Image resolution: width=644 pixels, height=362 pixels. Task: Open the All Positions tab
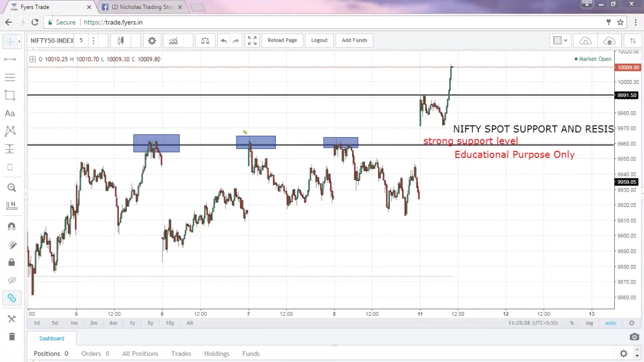(x=140, y=353)
